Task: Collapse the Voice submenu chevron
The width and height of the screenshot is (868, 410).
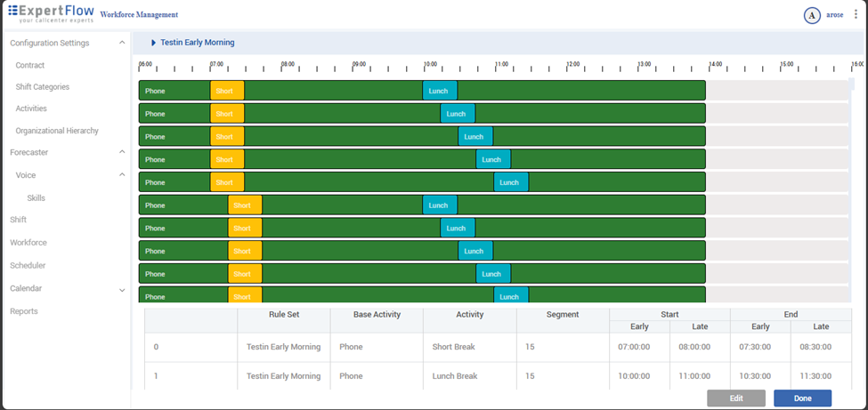Action: tap(122, 175)
